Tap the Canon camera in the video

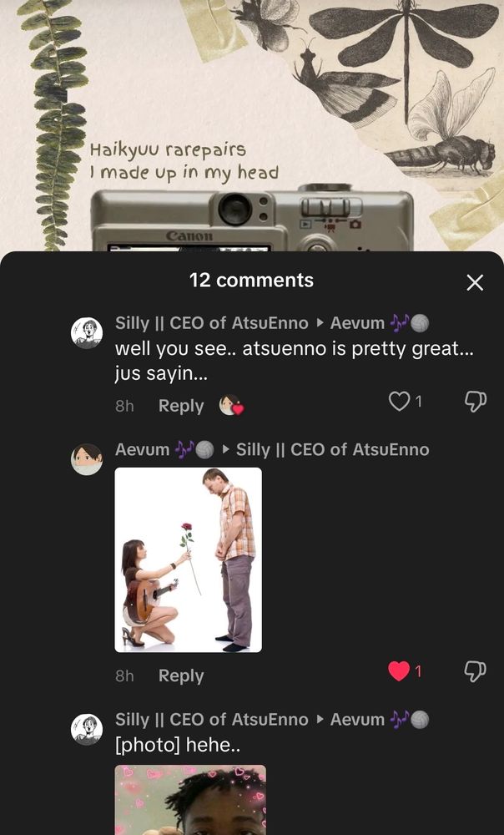(x=252, y=217)
